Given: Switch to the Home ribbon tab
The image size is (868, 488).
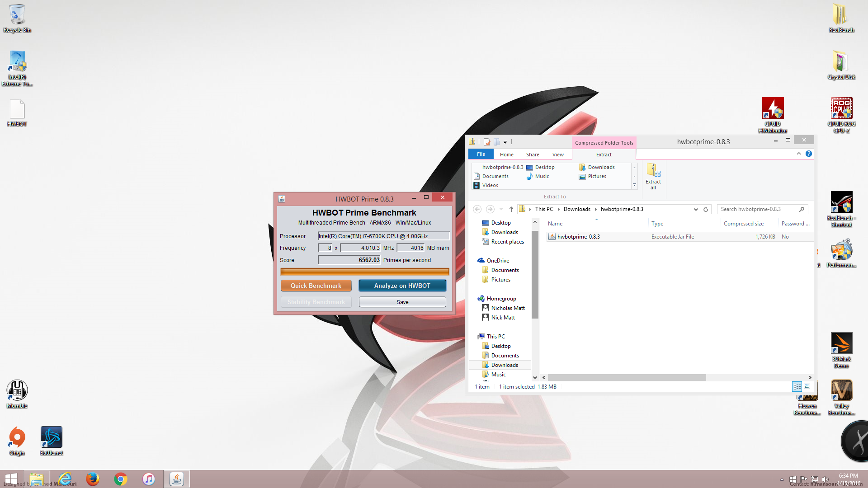Looking at the screenshot, I should point(507,155).
